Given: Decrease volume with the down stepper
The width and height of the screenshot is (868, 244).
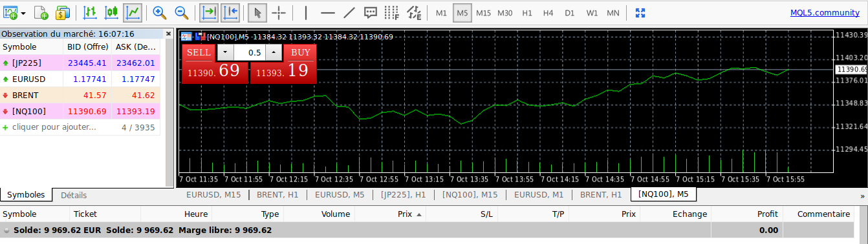Looking at the screenshot, I should pos(224,52).
